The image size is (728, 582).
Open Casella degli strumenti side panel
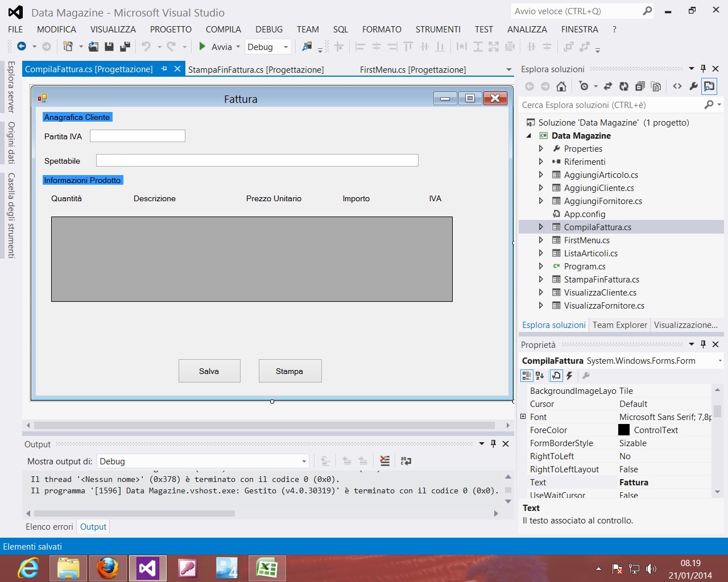(x=11, y=215)
